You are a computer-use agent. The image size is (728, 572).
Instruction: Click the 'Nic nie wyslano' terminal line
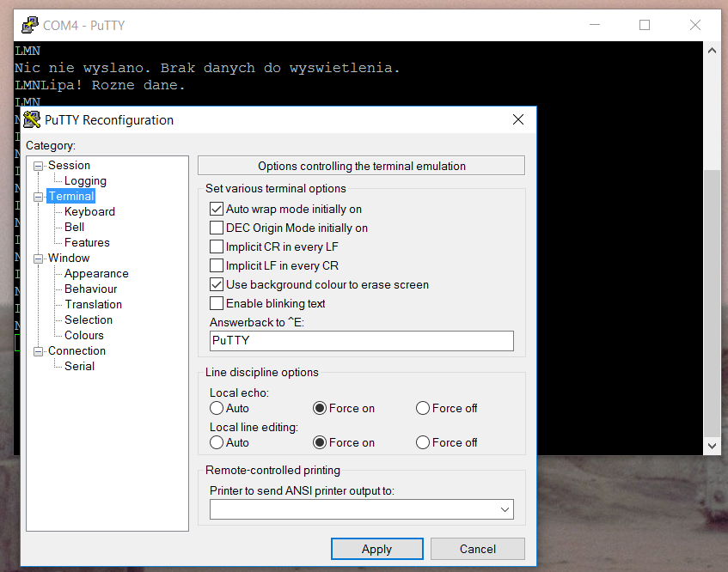[207, 68]
